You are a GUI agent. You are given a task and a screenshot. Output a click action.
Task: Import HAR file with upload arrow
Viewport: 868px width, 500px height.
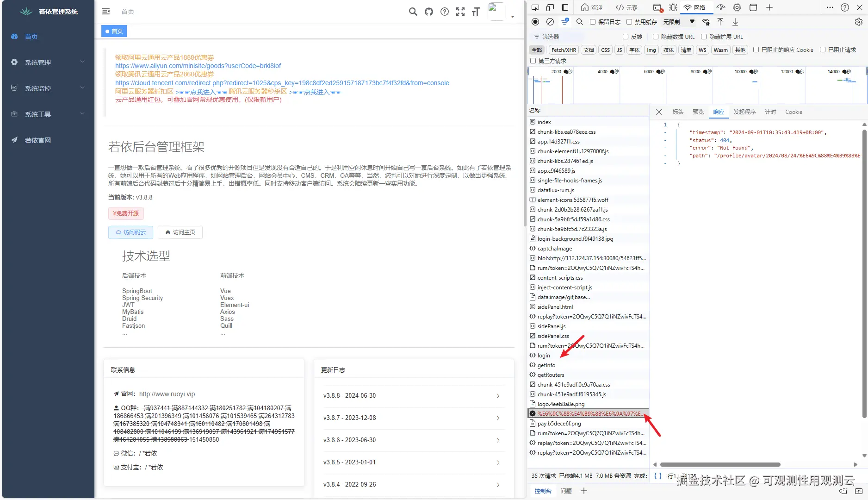[720, 22]
